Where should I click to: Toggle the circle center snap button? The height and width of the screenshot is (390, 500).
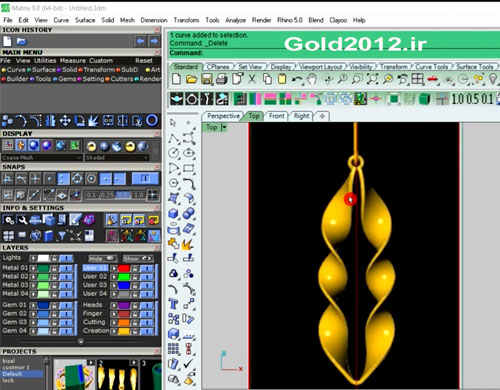point(91,179)
